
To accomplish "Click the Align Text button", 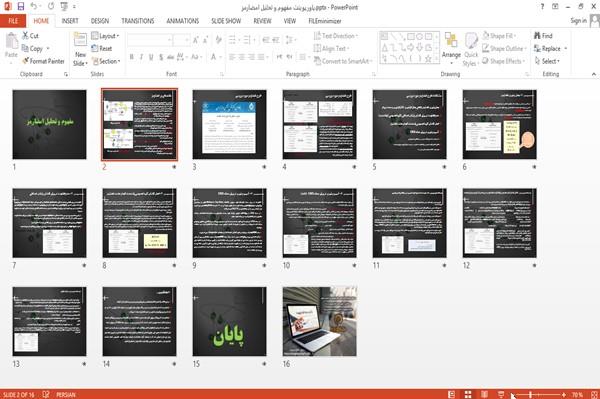I will (x=331, y=49).
